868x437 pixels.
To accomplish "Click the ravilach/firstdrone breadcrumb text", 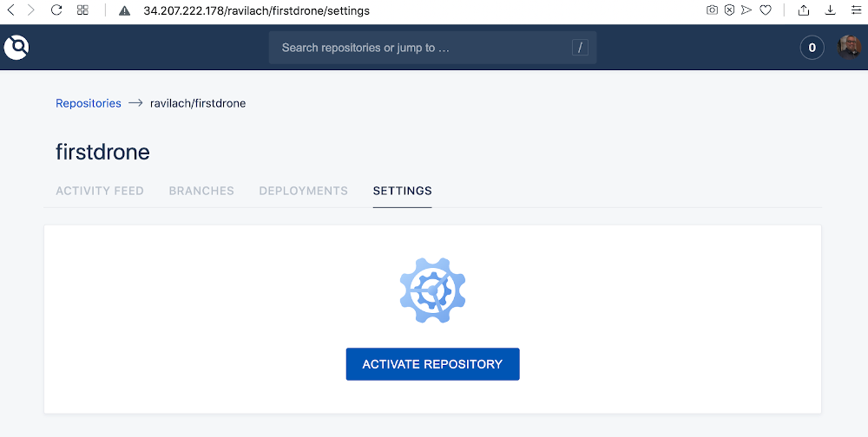I will pyautogui.click(x=198, y=103).
